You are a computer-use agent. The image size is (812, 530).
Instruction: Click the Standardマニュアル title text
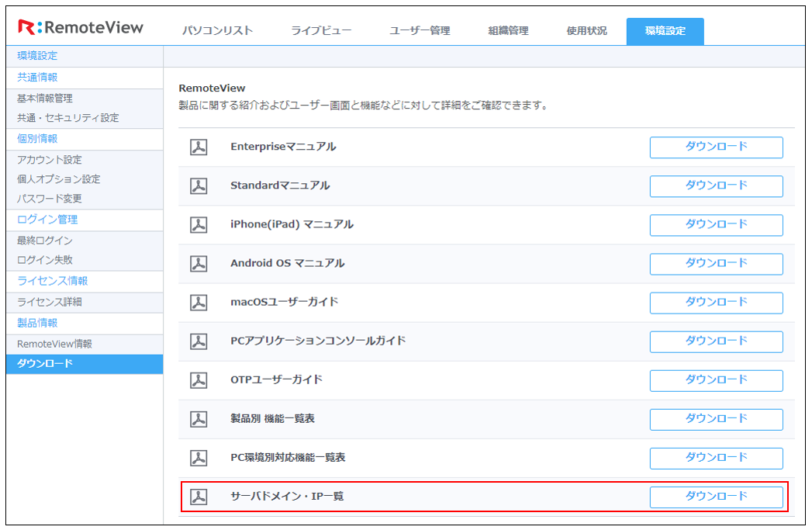pos(280,186)
